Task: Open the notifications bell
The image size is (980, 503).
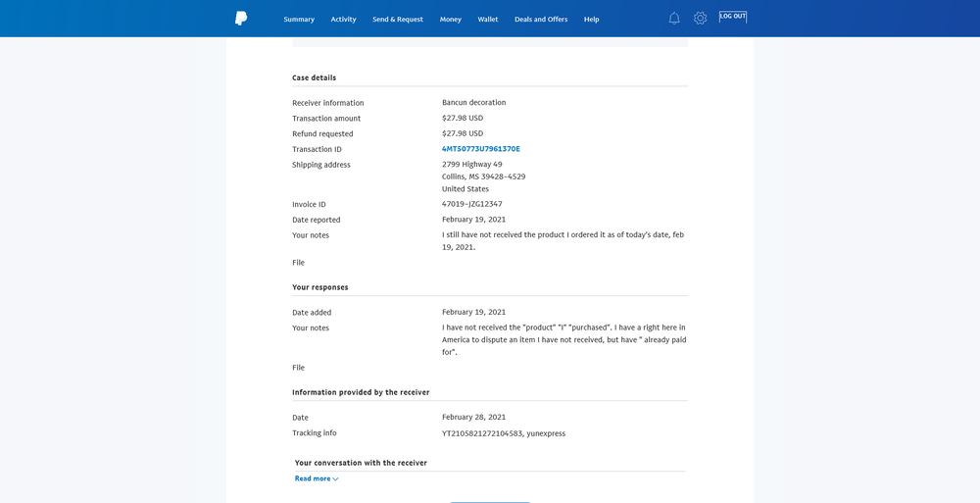Action: point(674,19)
